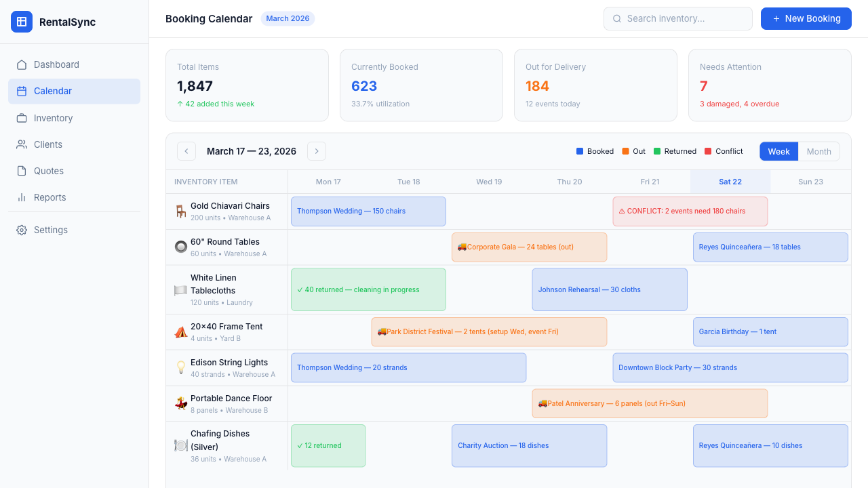This screenshot has height=488, width=868.
Task: Create a New Booking
Action: tap(806, 19)
